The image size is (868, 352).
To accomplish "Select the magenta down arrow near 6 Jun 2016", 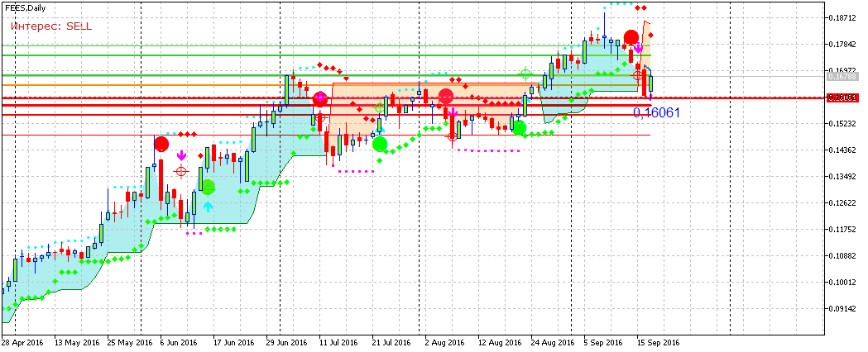I will click(x=181, y=155).
